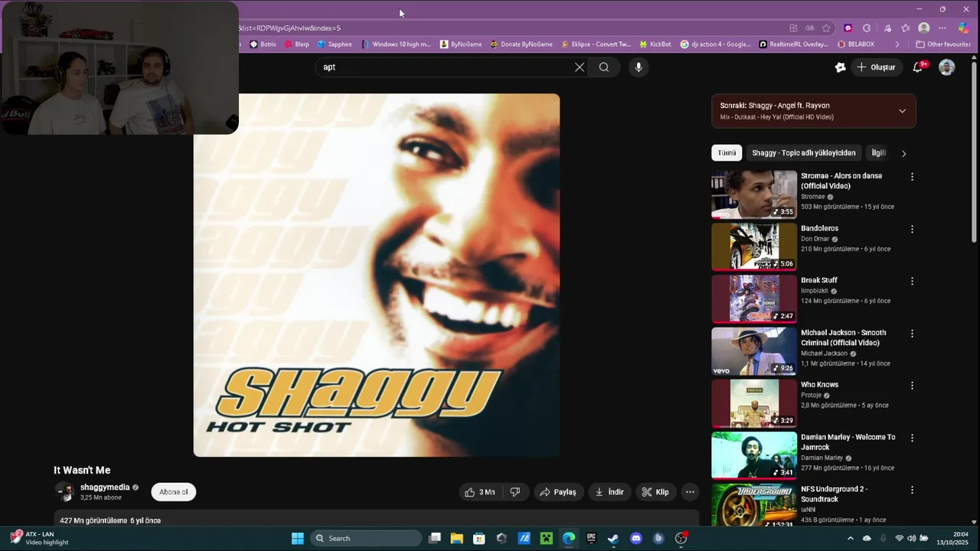
Task: Click the sparkle icon beside Oluştur
Action: click(840, 67)
